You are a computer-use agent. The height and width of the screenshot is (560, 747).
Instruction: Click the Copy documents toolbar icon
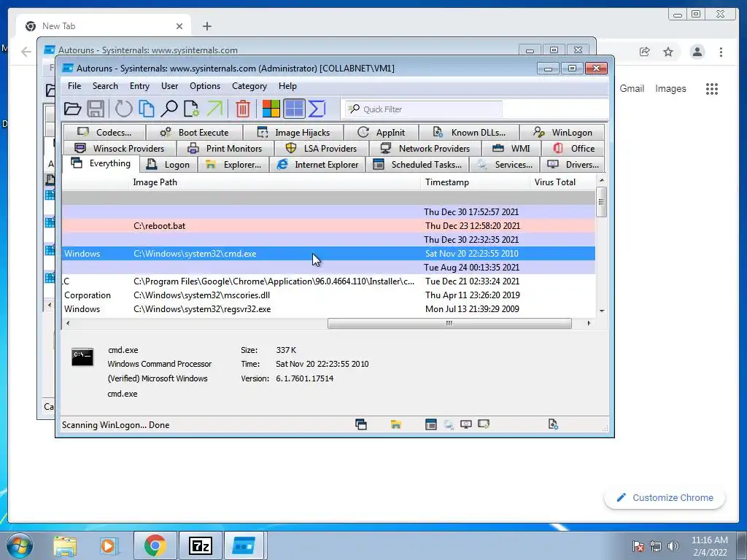tap(146, 109)
